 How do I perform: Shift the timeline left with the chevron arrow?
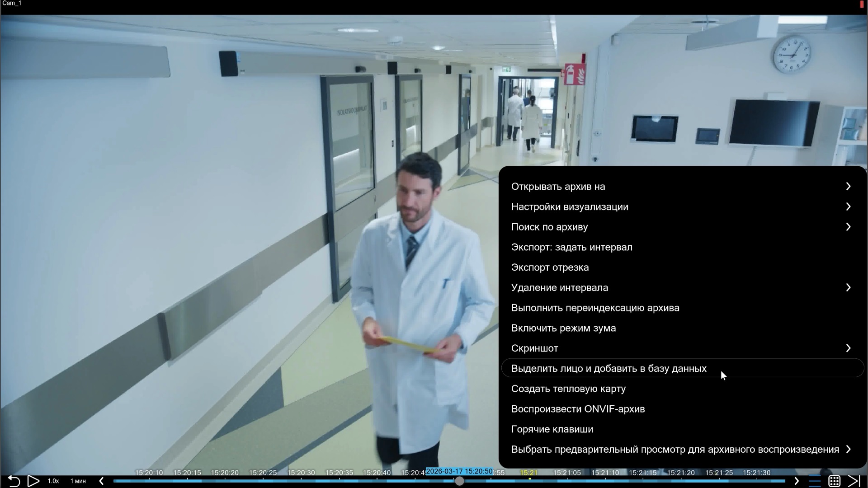tap(101, 481)
